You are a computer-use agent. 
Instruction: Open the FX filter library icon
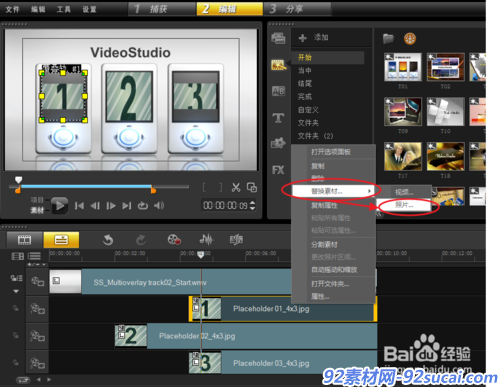tap(278, 170)
